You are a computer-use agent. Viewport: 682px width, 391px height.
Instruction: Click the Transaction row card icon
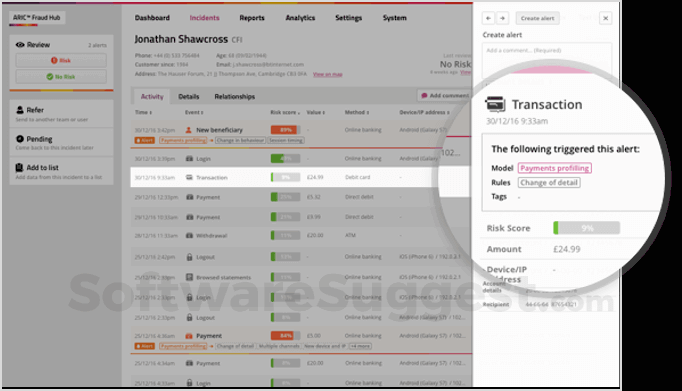189,177
